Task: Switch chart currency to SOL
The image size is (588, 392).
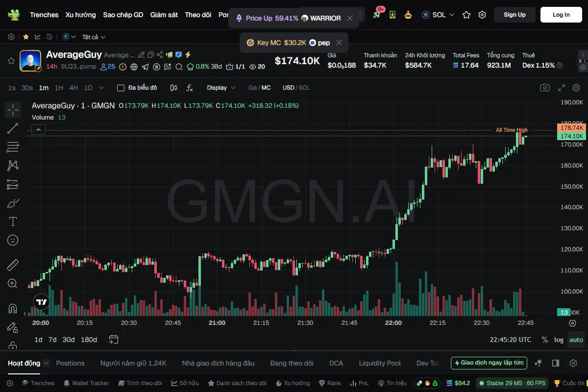Action: tap(304, 88)
